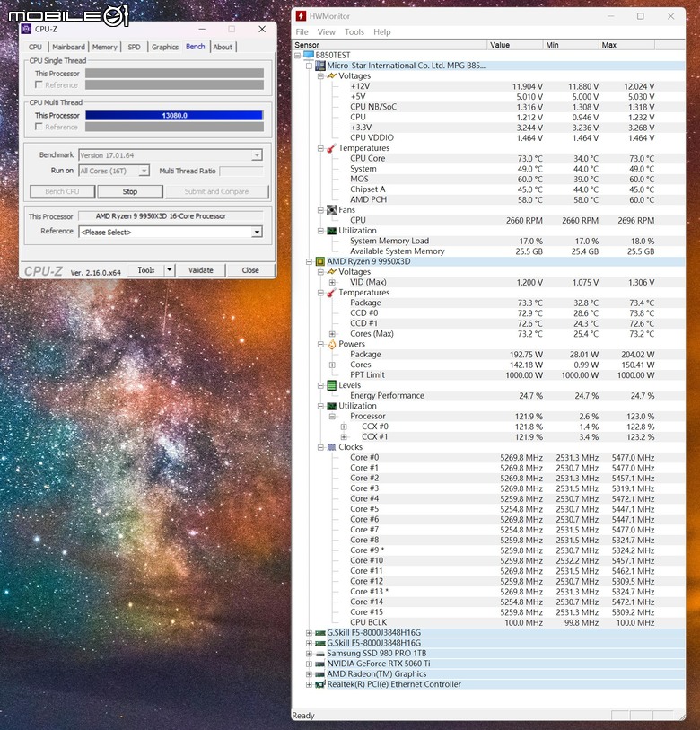Click the Fans fan icon

coord(332,210)
